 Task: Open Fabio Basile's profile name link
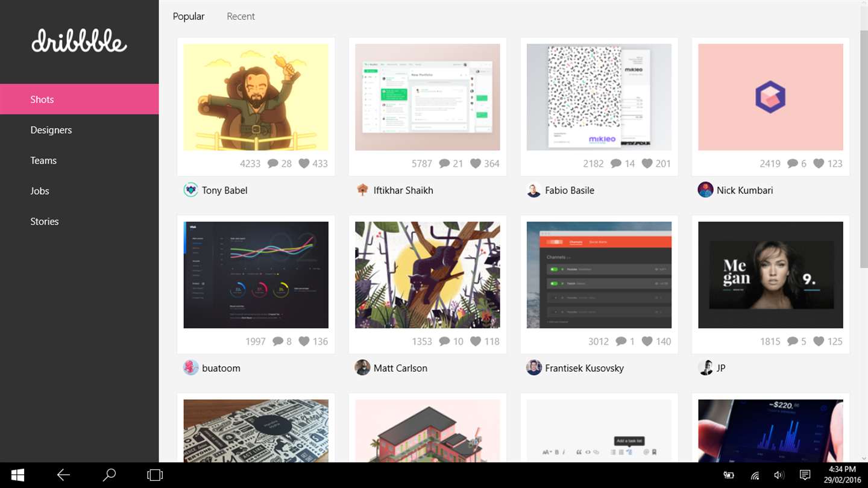[x=570, y=190]
